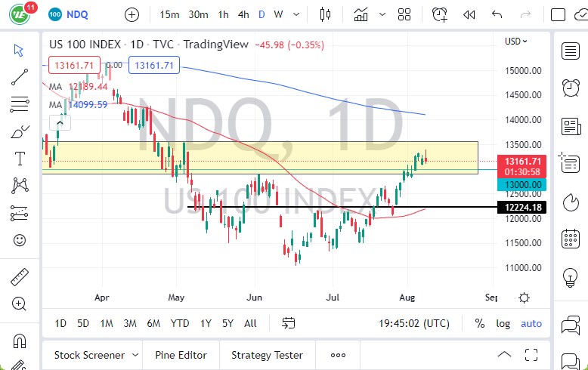This screenshot has height=370, width=588.
Task: Open the go-to-date calendar icon
Action: [x=288, y=323]
